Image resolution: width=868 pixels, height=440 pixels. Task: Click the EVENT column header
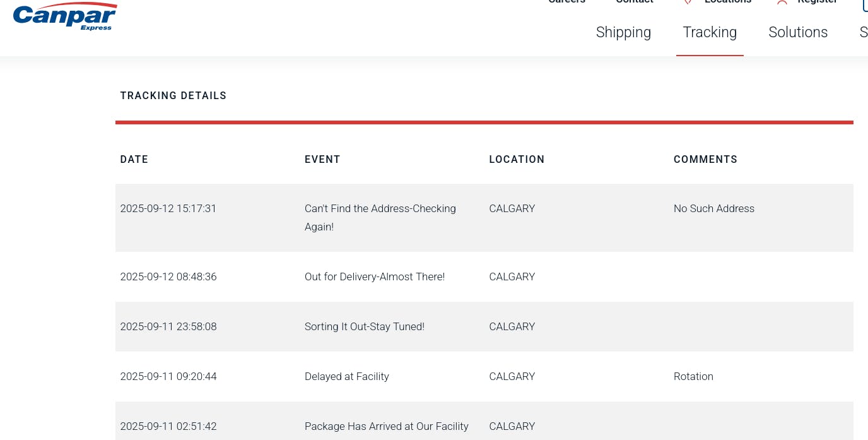pos(322,160)
